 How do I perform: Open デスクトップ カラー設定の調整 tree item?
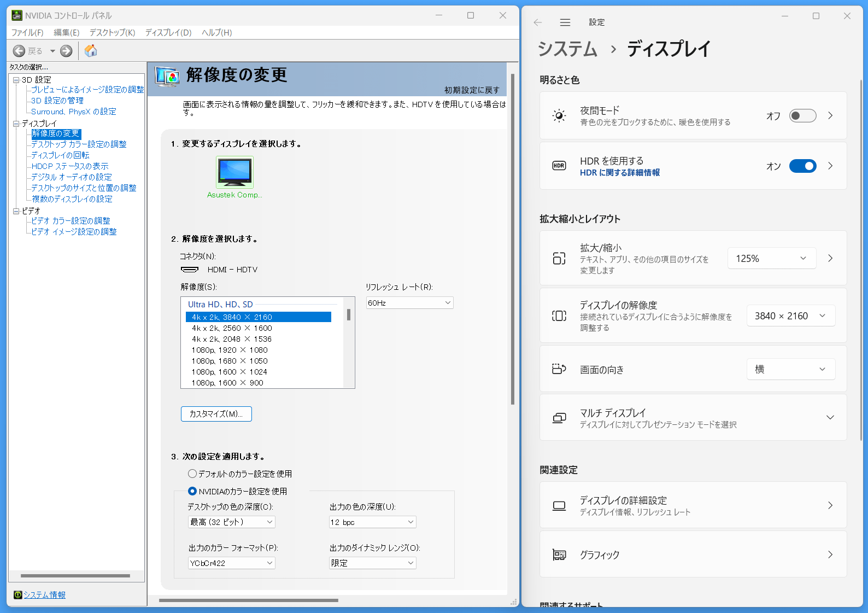click(x=79, y=144)
